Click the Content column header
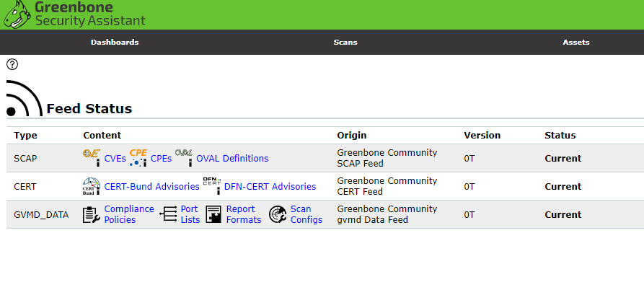This screenshot has height=290, width=644. pyautogui.click(x=102, y=135)
